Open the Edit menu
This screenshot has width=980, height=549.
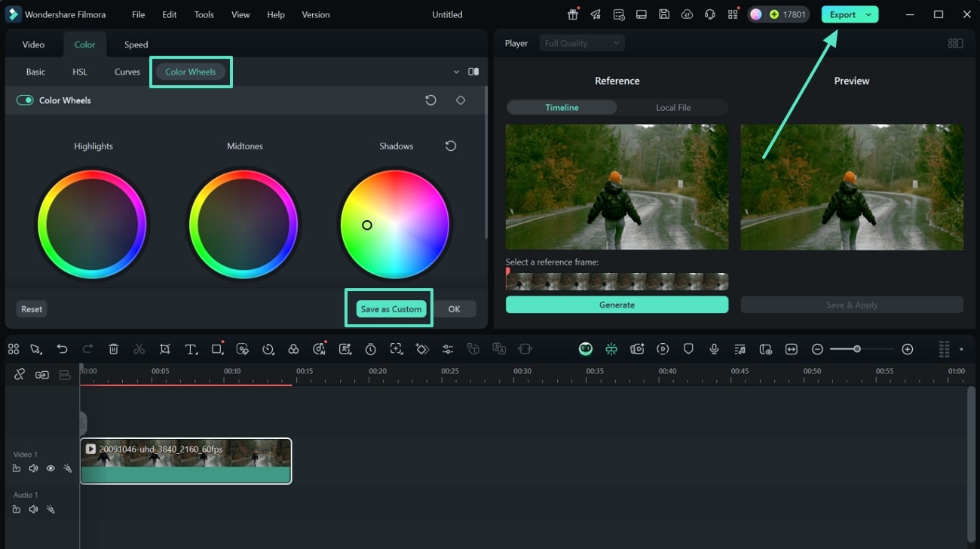170,14
